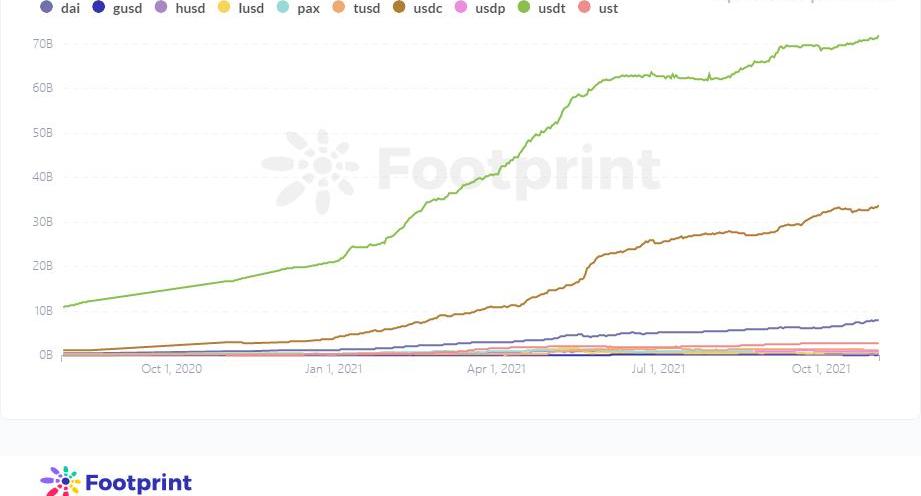Toggle the dai series legend dot
The width and height of the screenshot is (921, 496).
coord(46,8)
